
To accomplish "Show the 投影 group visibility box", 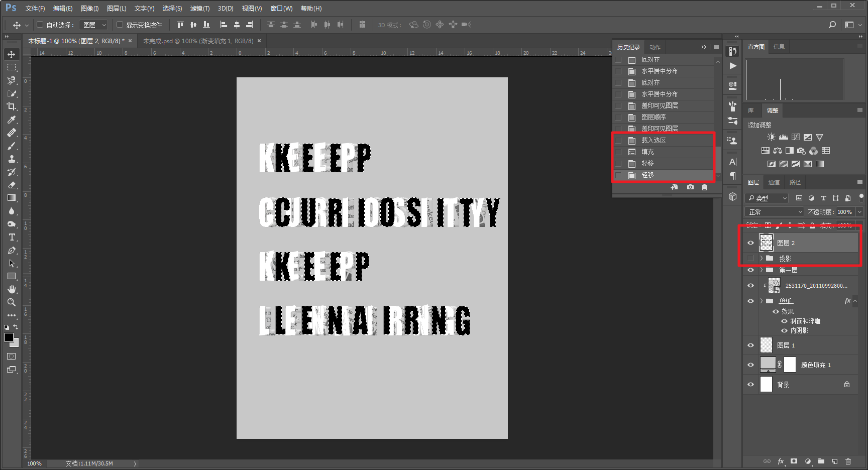I will pyautogui.click(x=751, y=258).
